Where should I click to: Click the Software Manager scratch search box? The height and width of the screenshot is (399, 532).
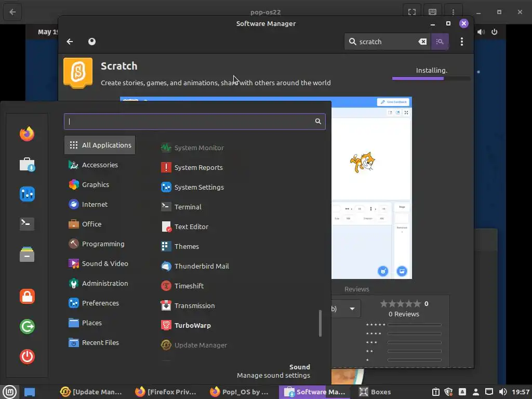tap(387, 42)
